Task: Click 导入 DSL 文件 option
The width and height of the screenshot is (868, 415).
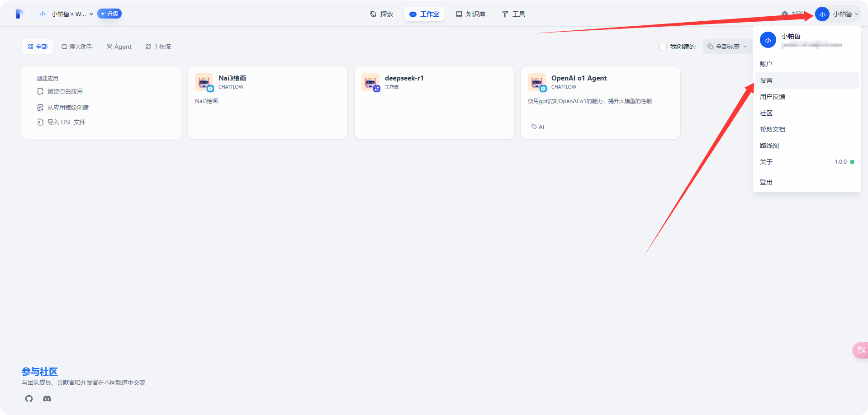Action: click(x=66, y=122)
